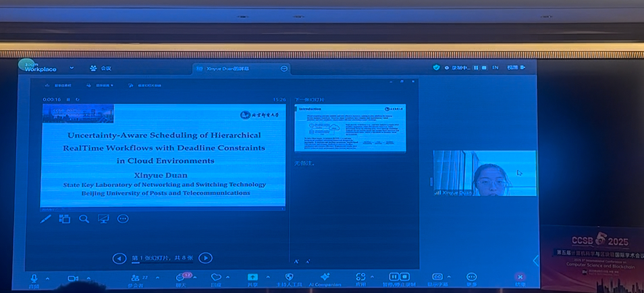The width and height of the screenshot is (644, 293).
Task: Expand the participants options arrow
Action: 157,277
